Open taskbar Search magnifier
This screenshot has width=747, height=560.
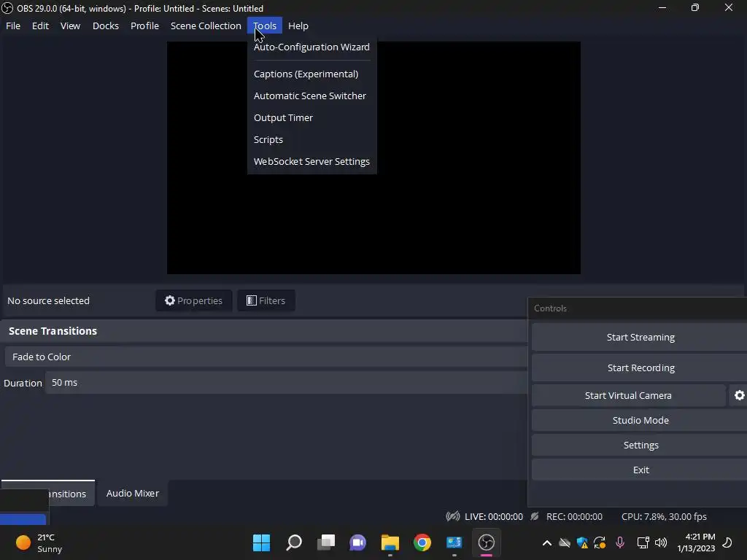pos(294,542)
